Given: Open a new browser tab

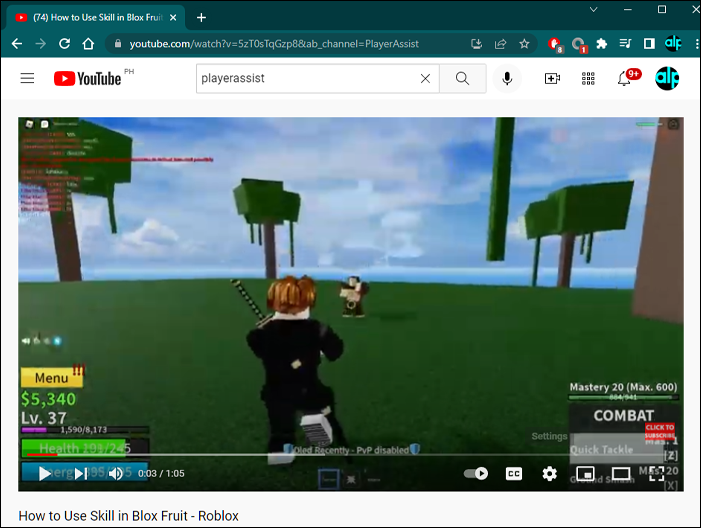Looking at the screenshot, I should [202, 17].
